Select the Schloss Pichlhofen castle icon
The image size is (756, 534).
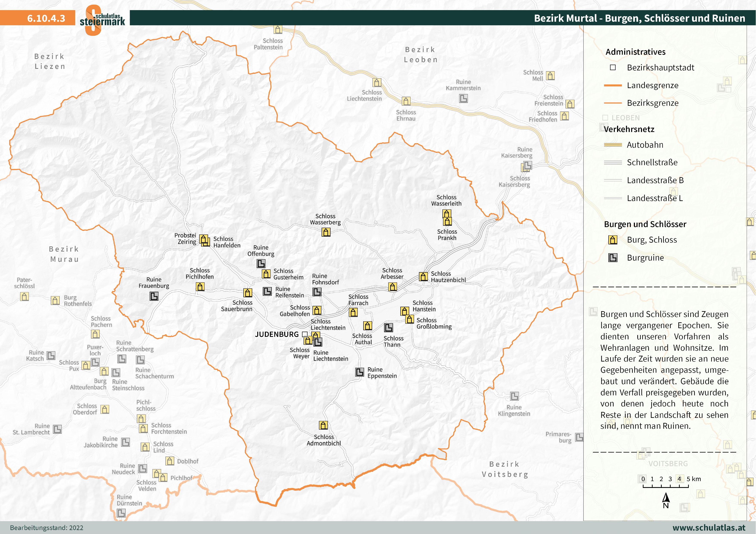click(x=200, y=287)
